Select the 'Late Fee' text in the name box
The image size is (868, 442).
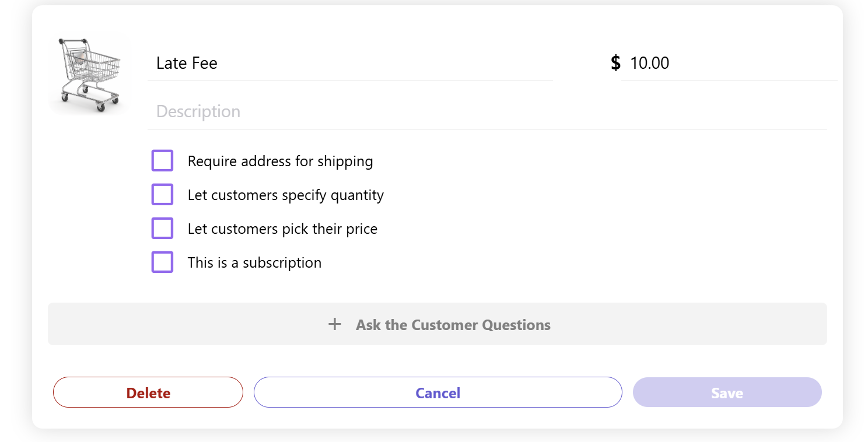click(x=187, y=63)
